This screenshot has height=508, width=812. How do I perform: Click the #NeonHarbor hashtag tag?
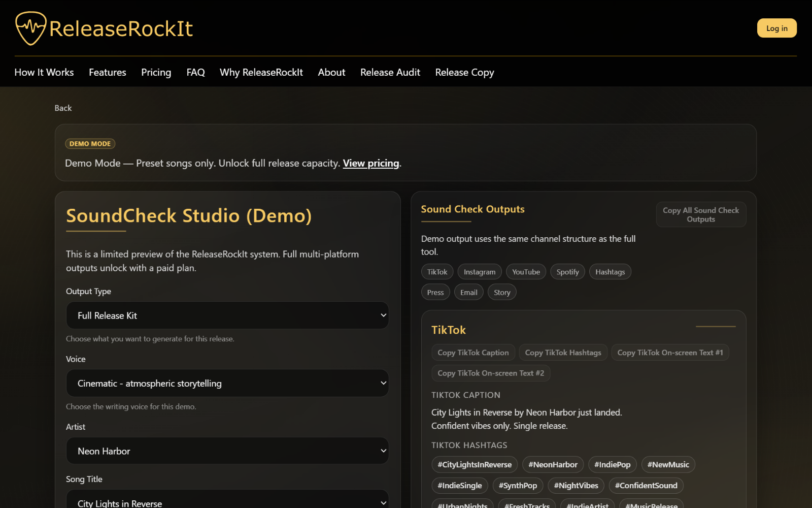(x=552, y=464)
